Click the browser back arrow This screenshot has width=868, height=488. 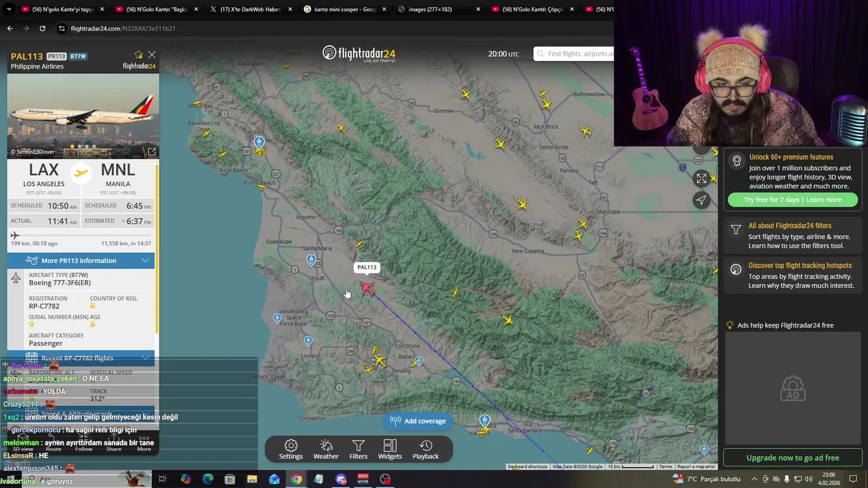[9, 28]
